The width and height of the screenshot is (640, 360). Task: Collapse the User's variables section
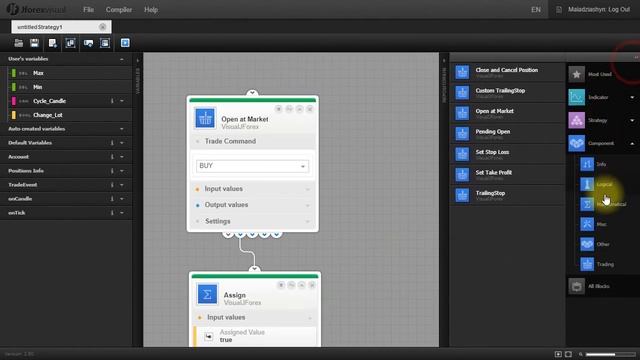pyautogui.click(x=122, y=59)
